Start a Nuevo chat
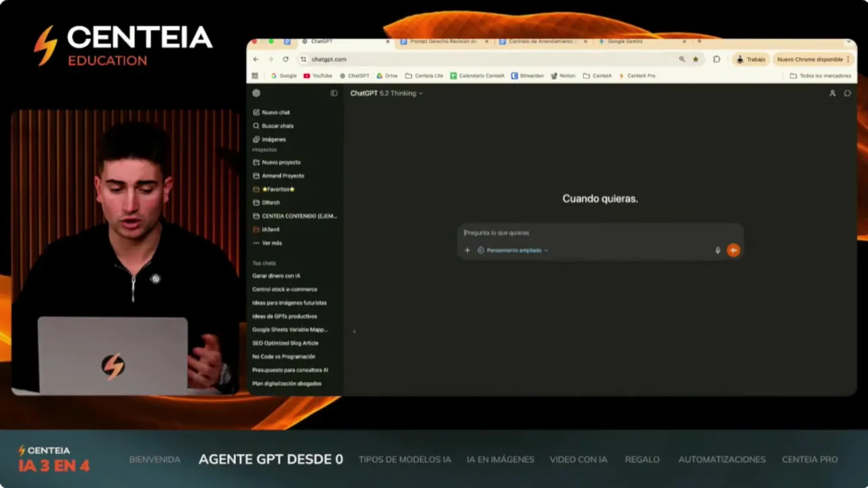 click(x=271, y=113)
